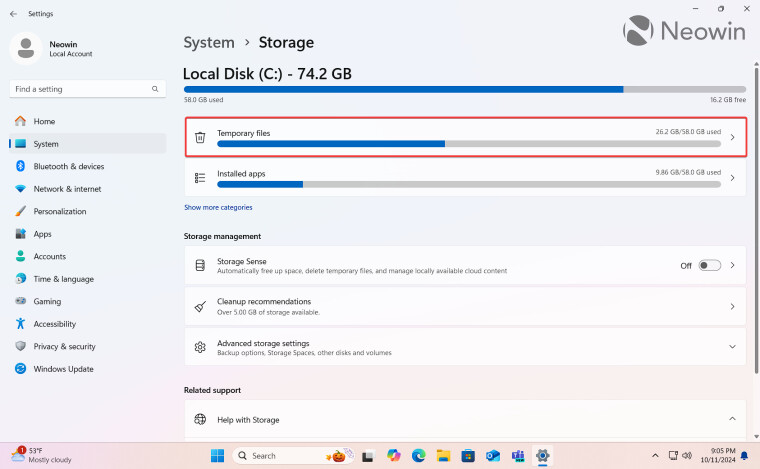Launch Microsoft Edge from the taskbar
Image resolution: width=760 pixels, height=469 pixels.
pyautogui.click(x=419, y=456)
